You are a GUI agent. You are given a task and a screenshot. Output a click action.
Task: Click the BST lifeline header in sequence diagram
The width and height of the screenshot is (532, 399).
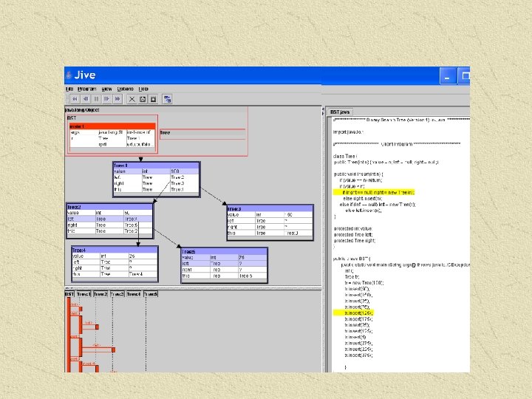pyautogui.click(x=69, y=294)
